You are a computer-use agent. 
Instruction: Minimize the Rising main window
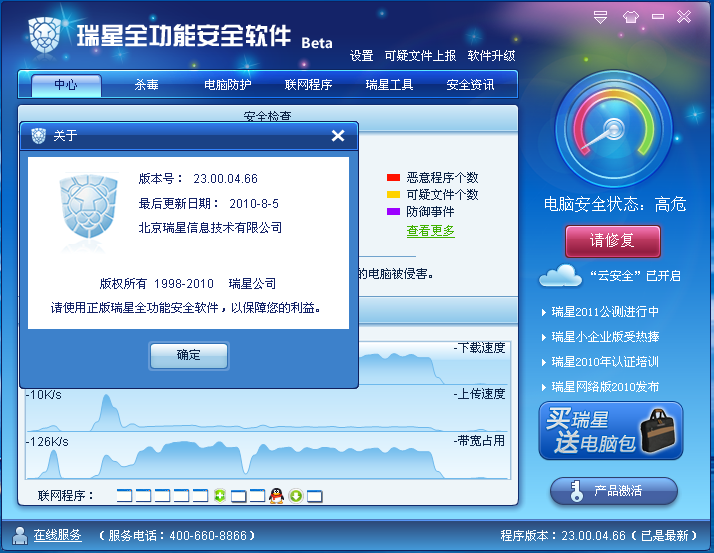tap(658, 17)
